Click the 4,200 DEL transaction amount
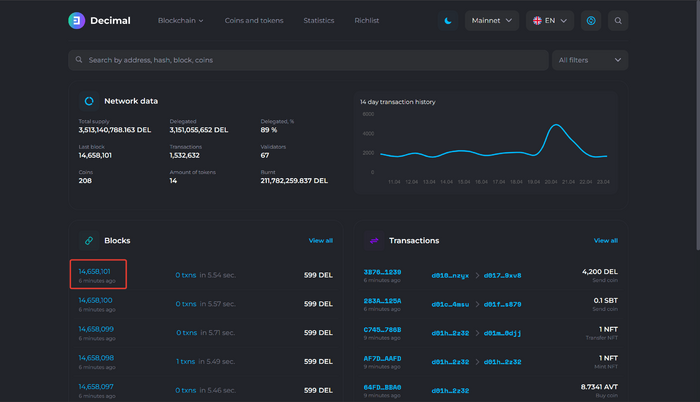 600,272
